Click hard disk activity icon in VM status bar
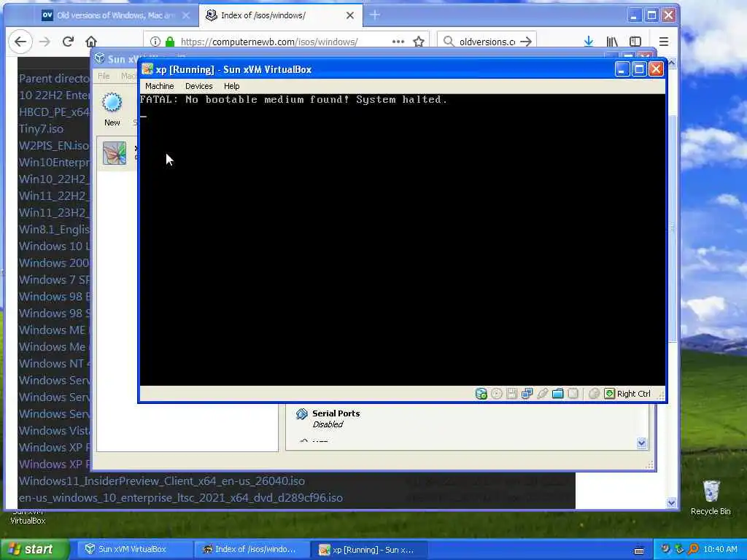747x560 pixels. (481, 393)
